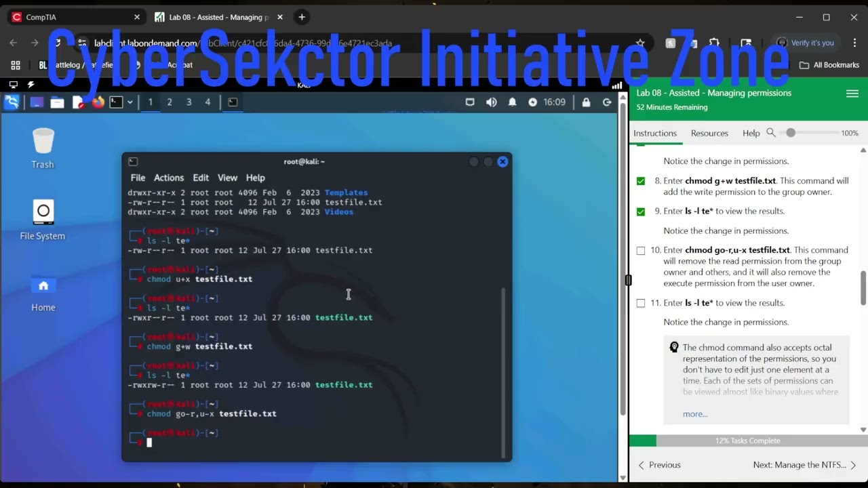This screenshot has width=868, height=488.
Task: Launch Firefox from the Kali panel
Action: [x=98, y=102]
